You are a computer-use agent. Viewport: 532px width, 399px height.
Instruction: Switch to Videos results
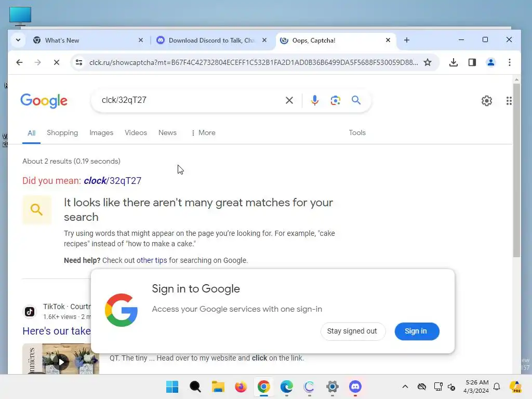(x=136, y=132)
